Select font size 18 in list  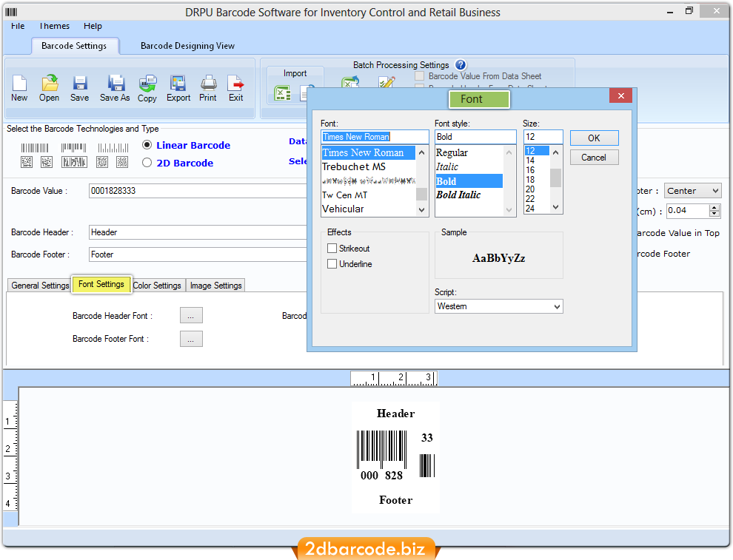pyautogui.click(x=537, y=180)
